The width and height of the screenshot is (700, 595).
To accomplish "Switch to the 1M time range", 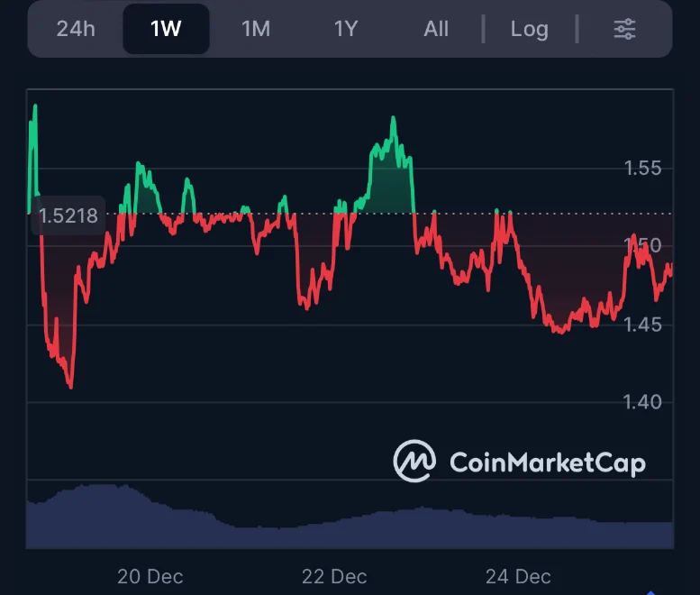I will (x=256, y=29).
